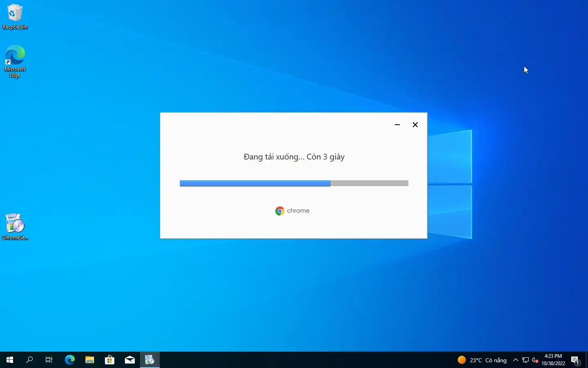Open the clock showing 4:23 PM
Image resolution: width=588 pixels, height=368 pixels.
point(553,360)
